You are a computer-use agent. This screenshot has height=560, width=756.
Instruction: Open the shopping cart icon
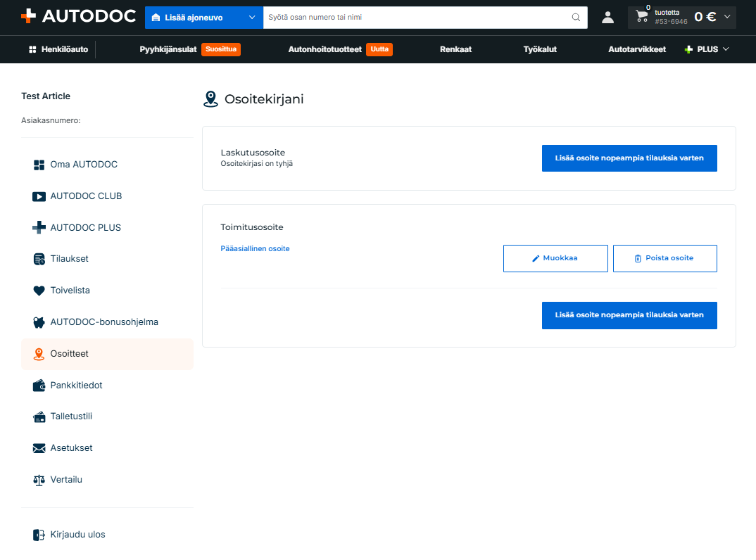(x=642, y=16)
